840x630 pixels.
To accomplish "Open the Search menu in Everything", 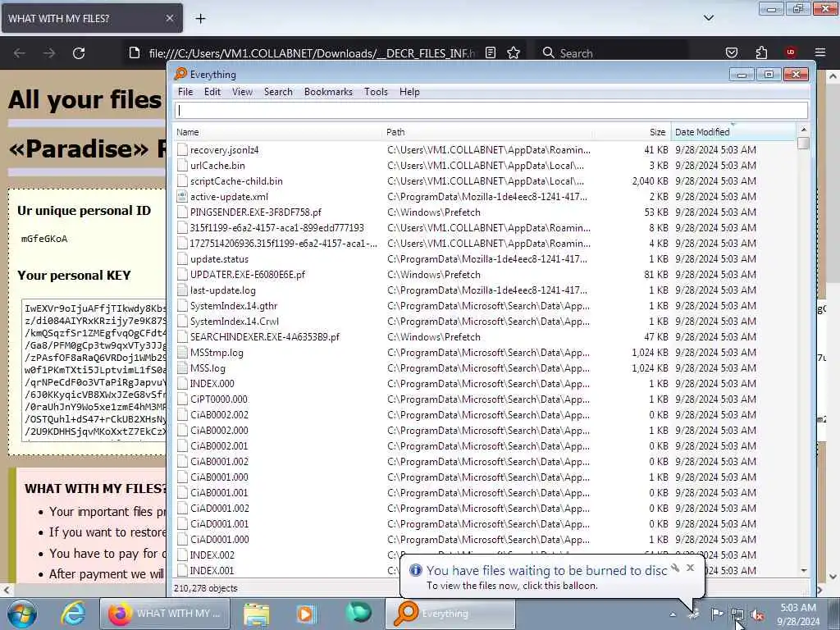I will pos(278,92).
